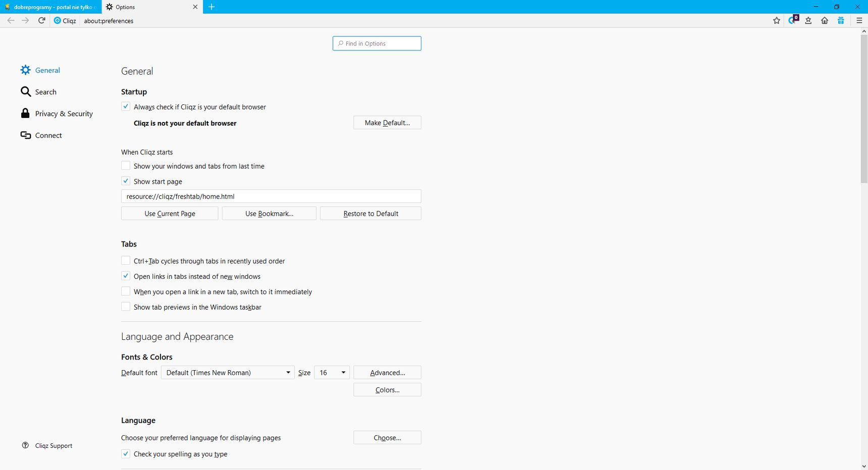Enable Ctrl+Tab cycles through tabs option
The height and width of the screenshot is (470, 868).
click(126, 260)
